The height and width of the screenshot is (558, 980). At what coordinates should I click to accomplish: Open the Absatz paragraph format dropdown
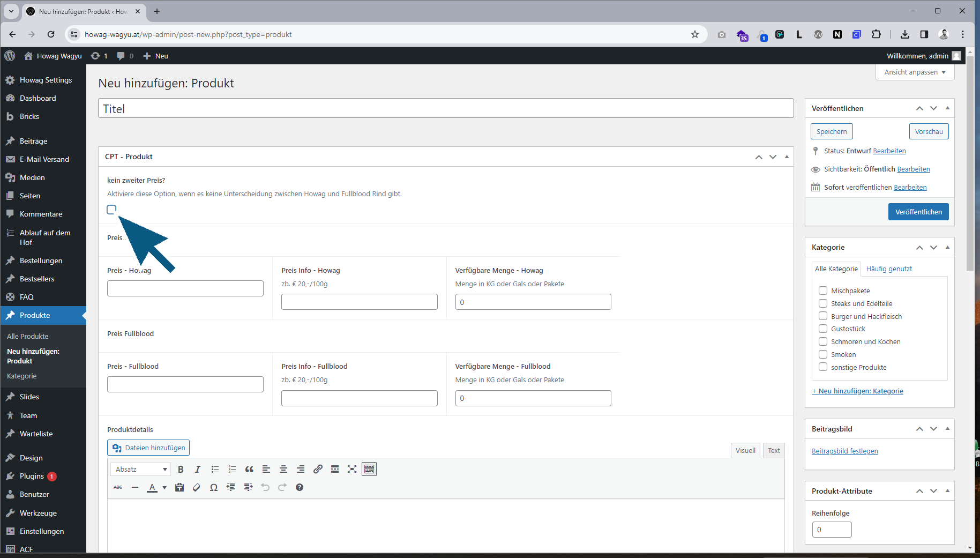pyautogui.click(x=141, y=469)
